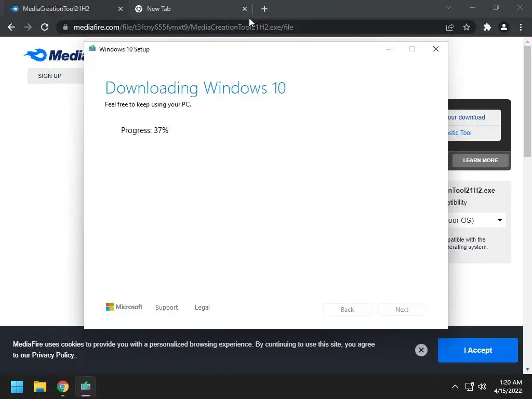Click the Windows 10 Setup taskbar icon
Screen dimensions: 532x399
pos(86,387)
